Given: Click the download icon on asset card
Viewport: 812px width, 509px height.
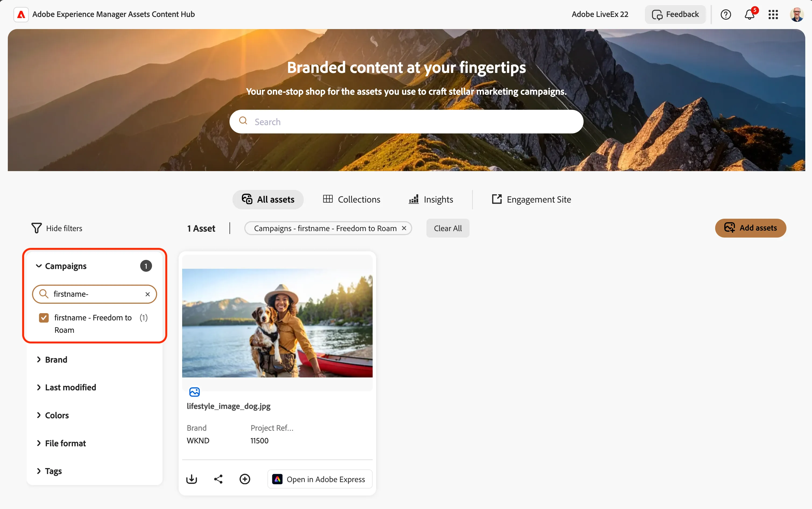Looking at the screenshot, I should tap(192, 479).
